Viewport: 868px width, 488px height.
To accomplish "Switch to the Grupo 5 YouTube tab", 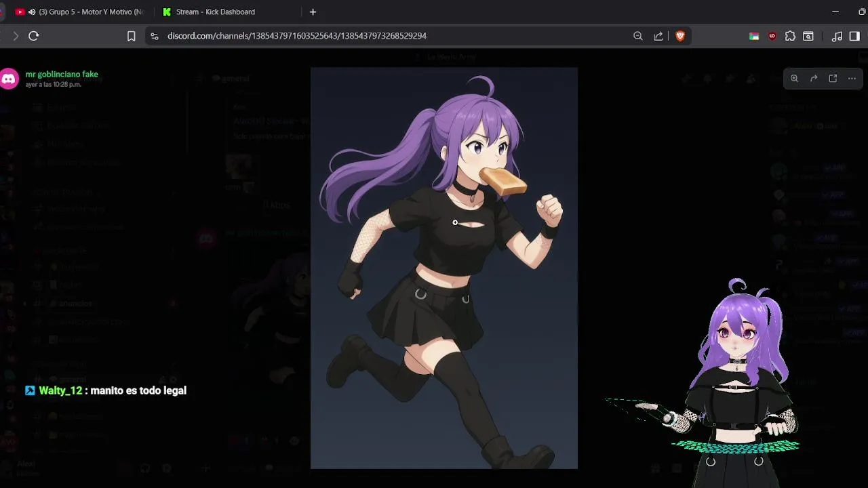I will 80,12.
